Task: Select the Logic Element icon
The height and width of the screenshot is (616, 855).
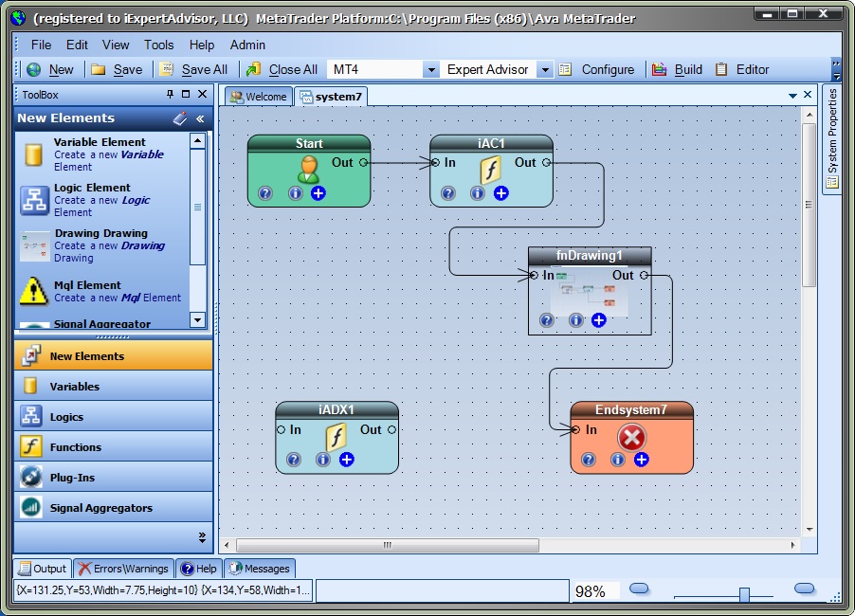Action: [34, 201]
